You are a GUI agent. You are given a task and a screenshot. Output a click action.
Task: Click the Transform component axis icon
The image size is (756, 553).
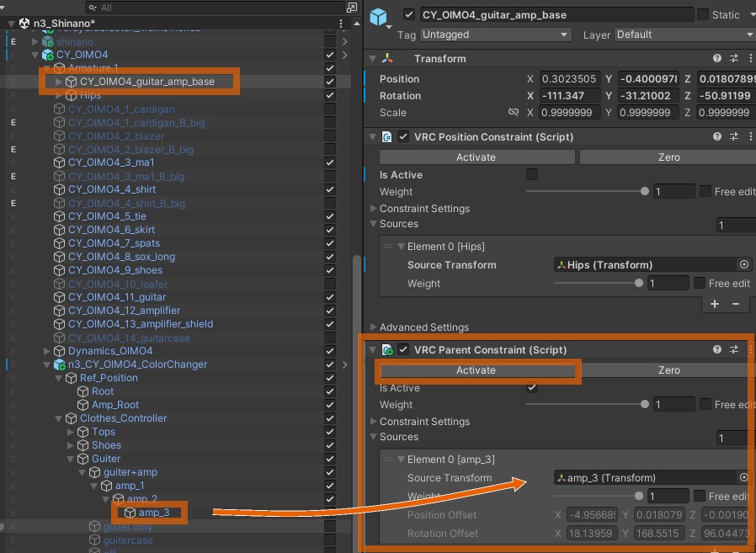(387, 59)
